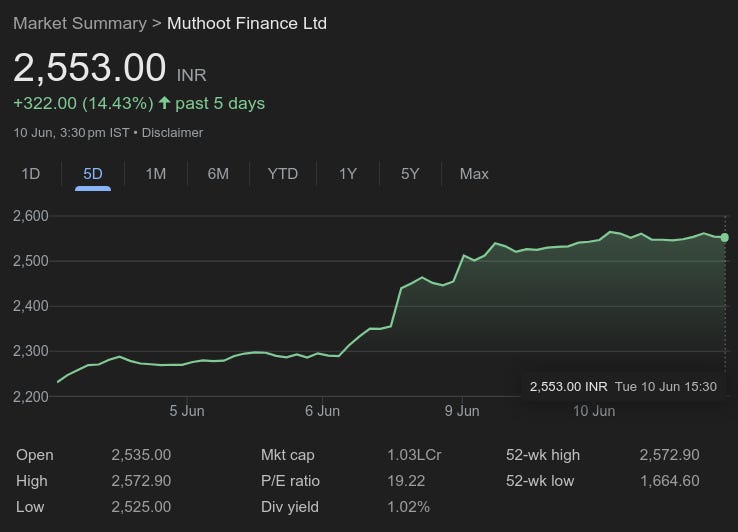Click the 52-wk high value 2,572.90
This screenshot has height=532, width=738.
pyautogui.click(x=669, y=455)
